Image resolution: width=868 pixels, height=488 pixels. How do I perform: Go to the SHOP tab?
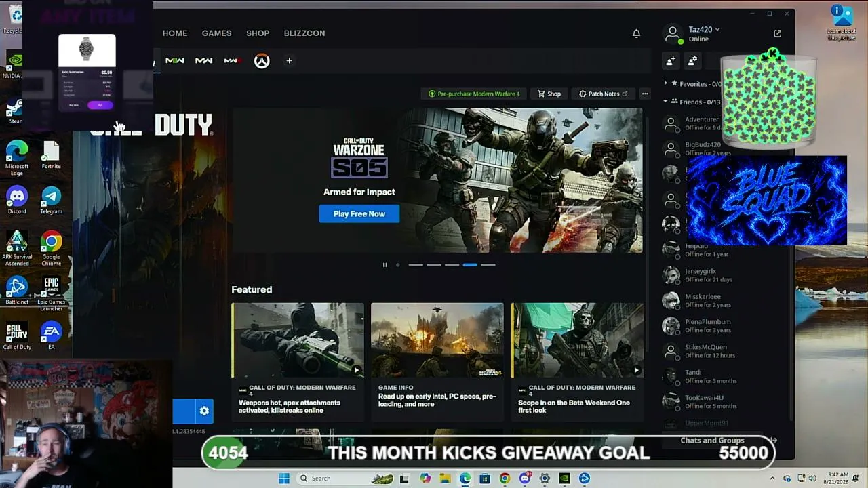258,33
